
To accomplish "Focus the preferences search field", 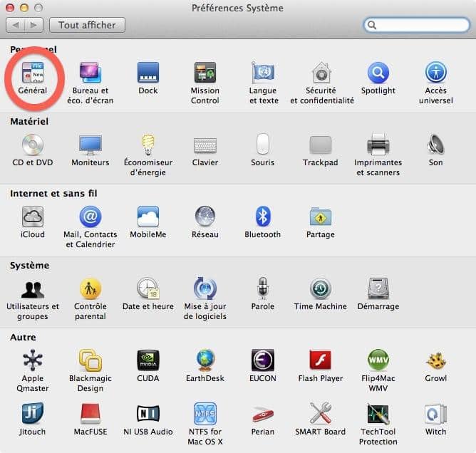I will coord(416,25).
